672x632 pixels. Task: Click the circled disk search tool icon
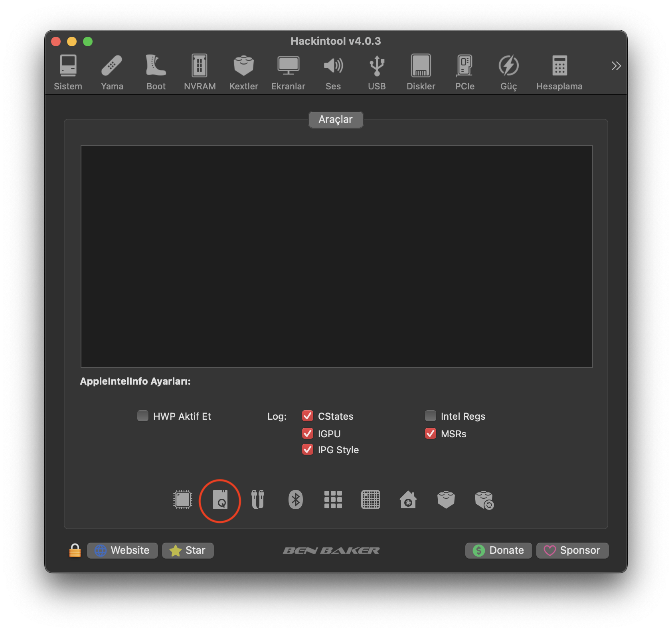pyautogui.click(x=220, y=500)
